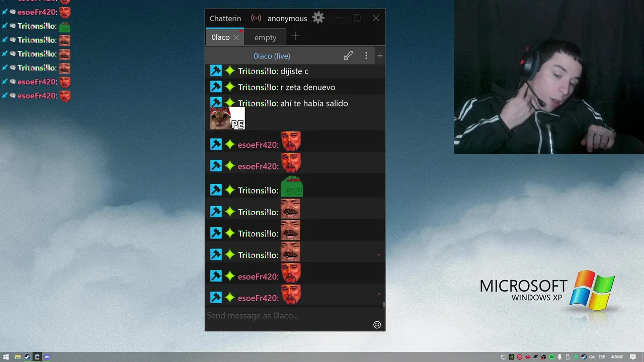Click mod hammer on "ahí te había salido" message
The height and width of the screenshot is (362, 644).
coord(216,103)
